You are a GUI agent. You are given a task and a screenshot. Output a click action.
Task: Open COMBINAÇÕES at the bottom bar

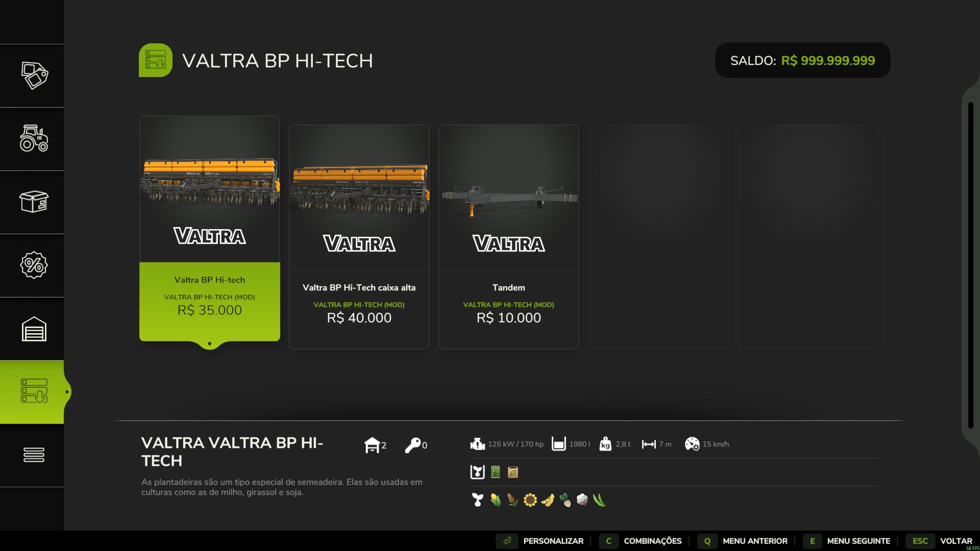coord(652,541)
